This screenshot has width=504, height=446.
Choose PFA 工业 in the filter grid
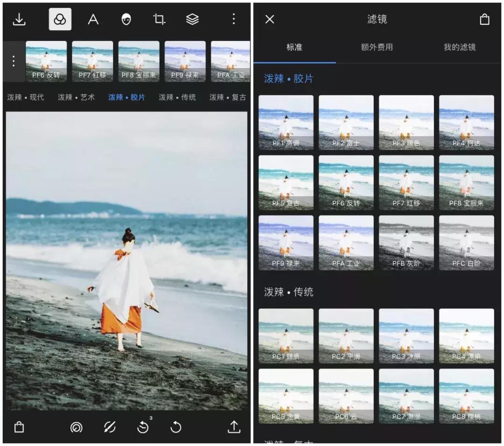tap(346, 243)
